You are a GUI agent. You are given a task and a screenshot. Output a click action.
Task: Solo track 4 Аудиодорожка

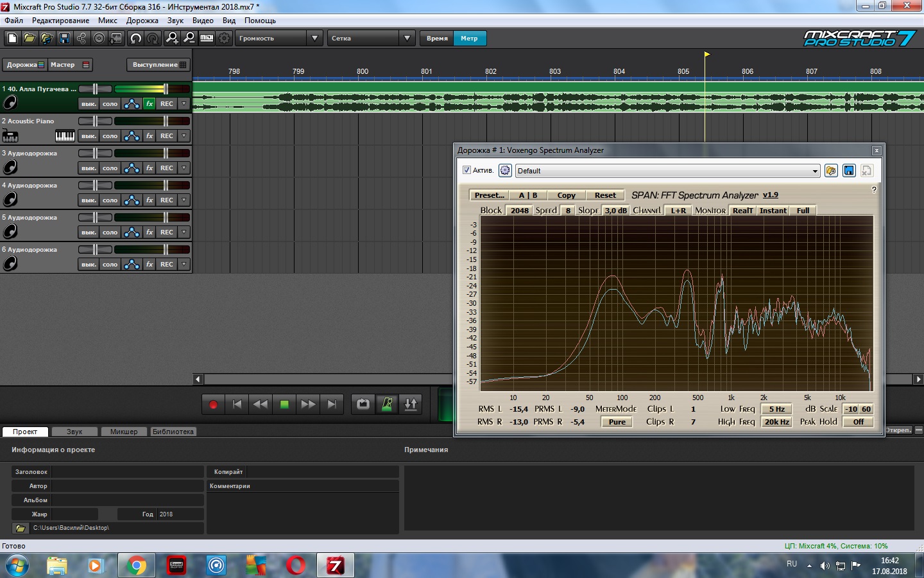[110, 200]
